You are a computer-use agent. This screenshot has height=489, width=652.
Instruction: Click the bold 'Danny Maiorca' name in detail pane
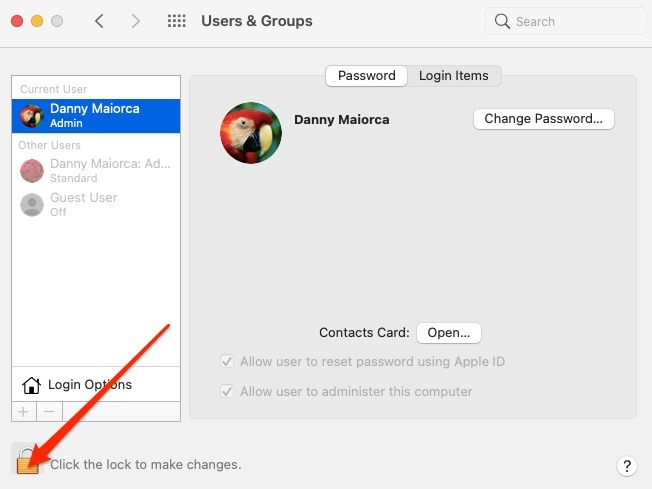[342, 120]
